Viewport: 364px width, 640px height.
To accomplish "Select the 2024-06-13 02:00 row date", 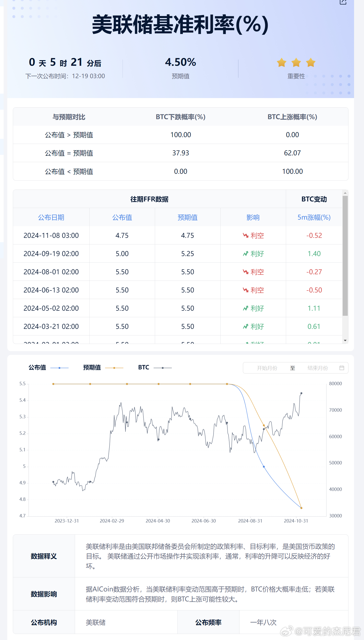I will (x=51, y=290).
